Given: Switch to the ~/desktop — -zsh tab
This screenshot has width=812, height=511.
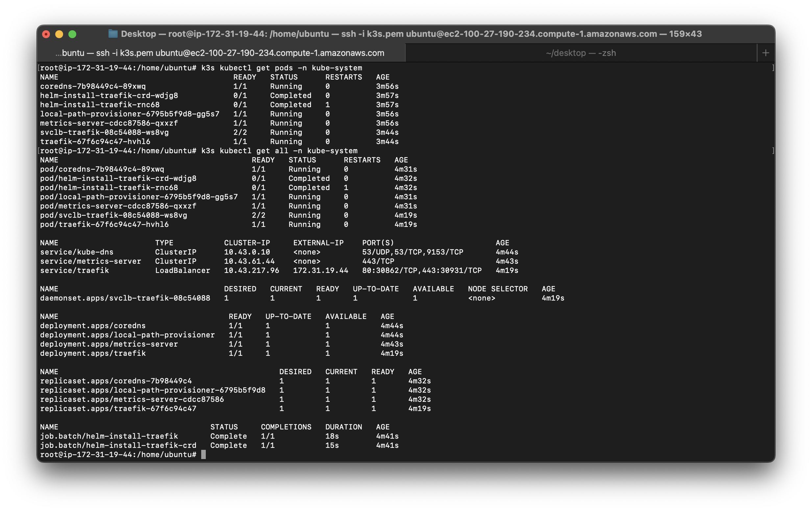Looking at the screenshot, I should click(x=581, y=53).
